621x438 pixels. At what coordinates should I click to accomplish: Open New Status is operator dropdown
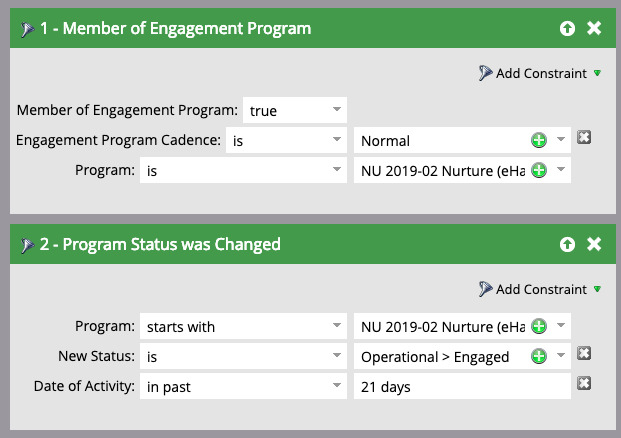coord(243,356)
